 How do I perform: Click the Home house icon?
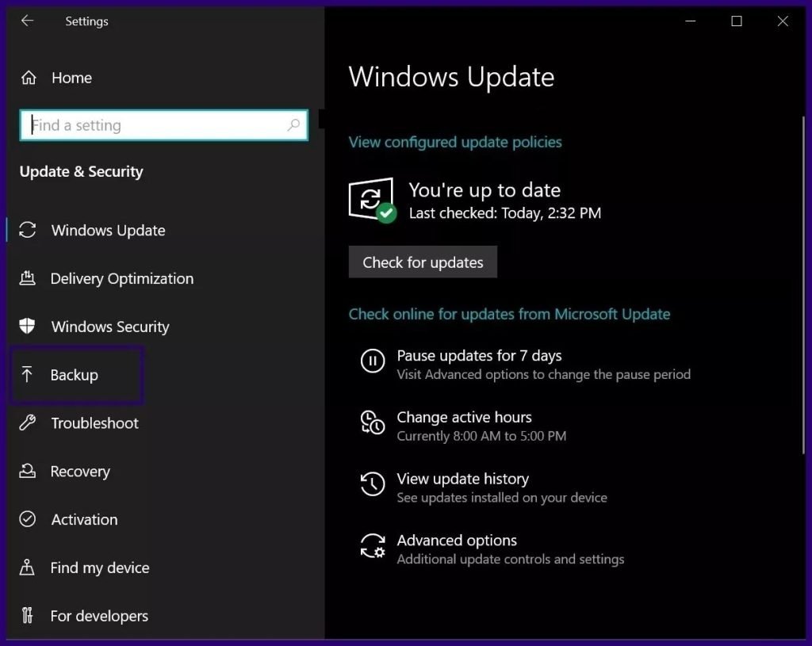click(29, 78)
